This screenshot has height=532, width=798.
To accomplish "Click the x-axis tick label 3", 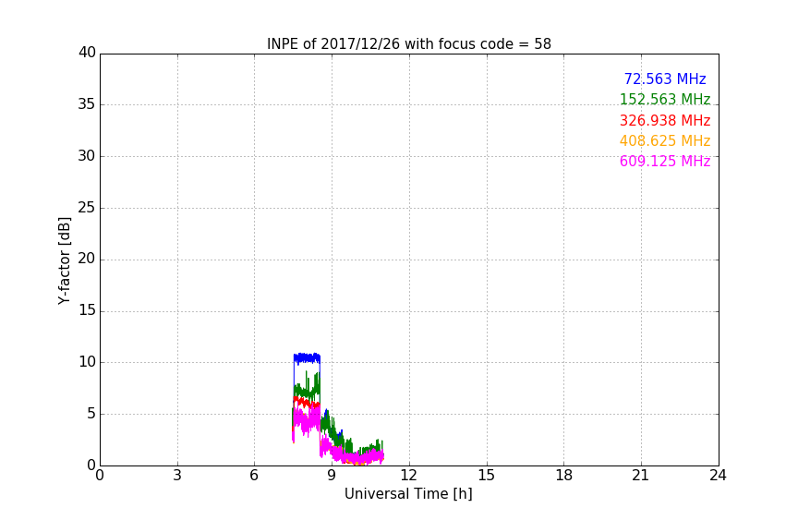I will [177, 476].
